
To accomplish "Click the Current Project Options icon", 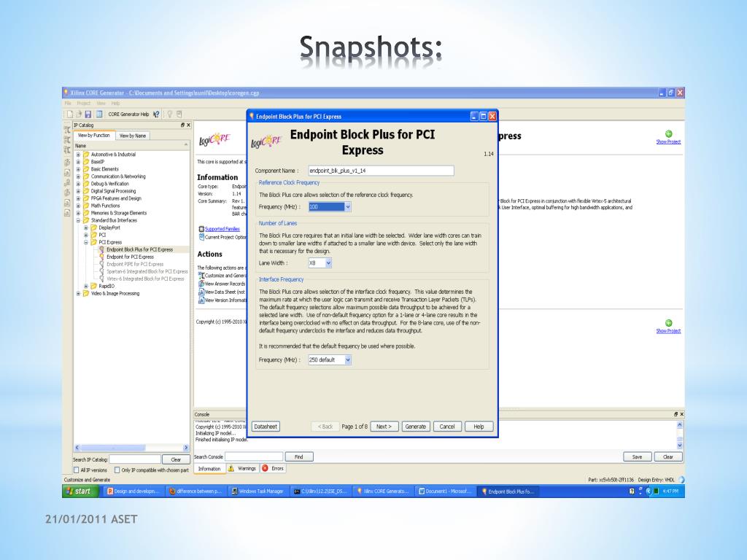I will (201, 237).
